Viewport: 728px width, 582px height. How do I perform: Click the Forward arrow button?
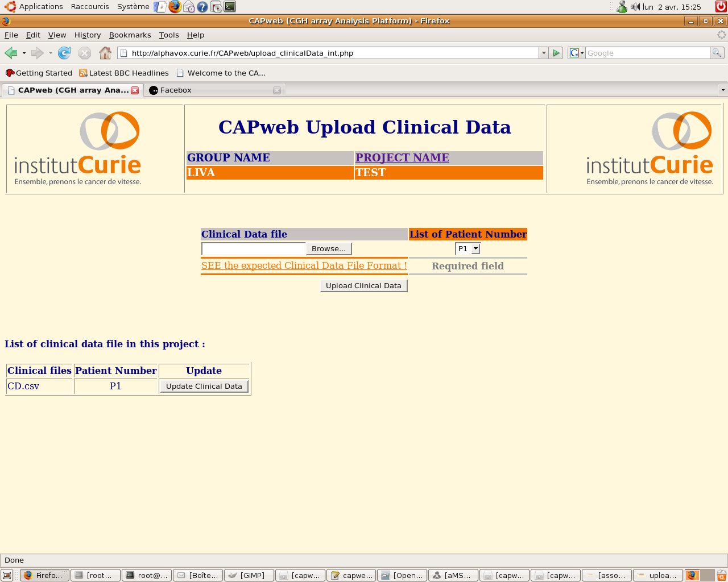point(37,53)
